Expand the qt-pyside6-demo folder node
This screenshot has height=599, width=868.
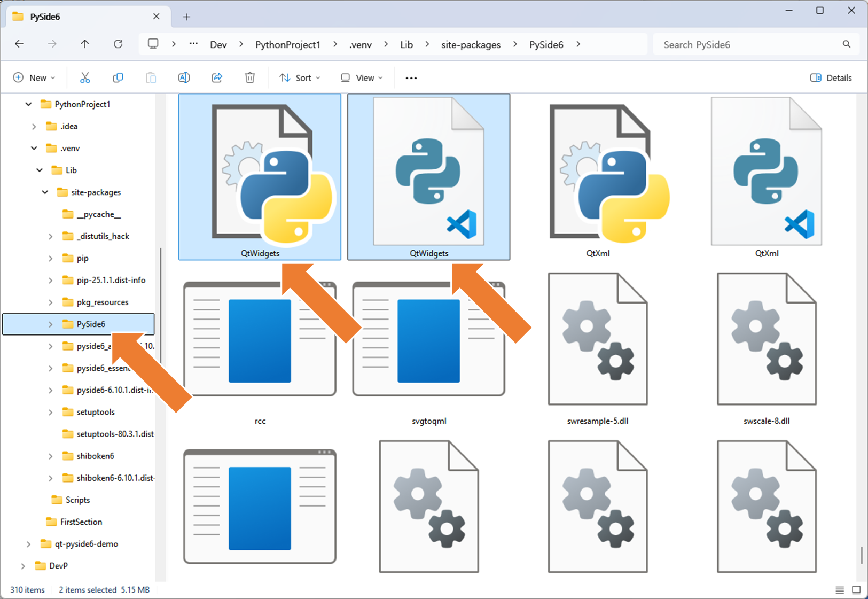click(x=28, y=544)
